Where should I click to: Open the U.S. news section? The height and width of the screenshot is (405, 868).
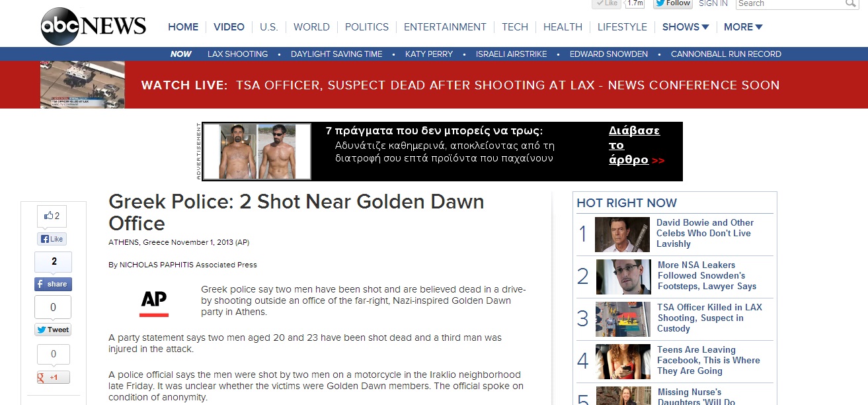click(x=269, y=27)
